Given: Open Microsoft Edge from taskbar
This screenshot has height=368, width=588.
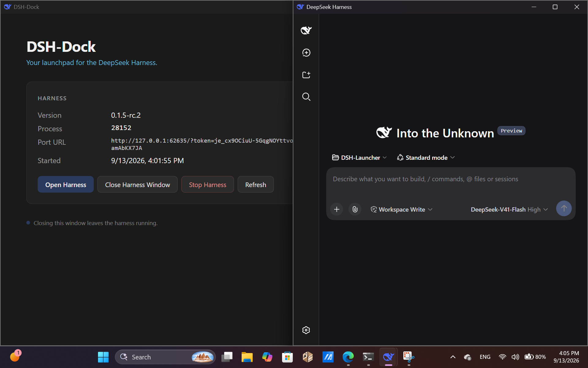Looking at the screenshot, I should coord(348,357).
